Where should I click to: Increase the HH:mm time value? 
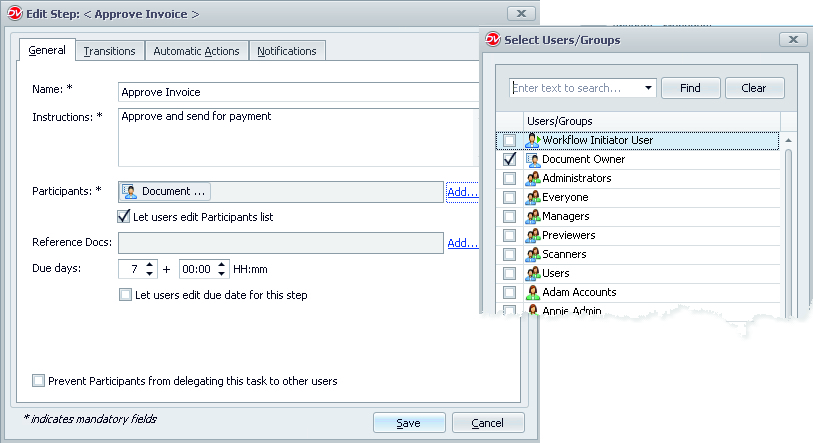pos(221,265)
